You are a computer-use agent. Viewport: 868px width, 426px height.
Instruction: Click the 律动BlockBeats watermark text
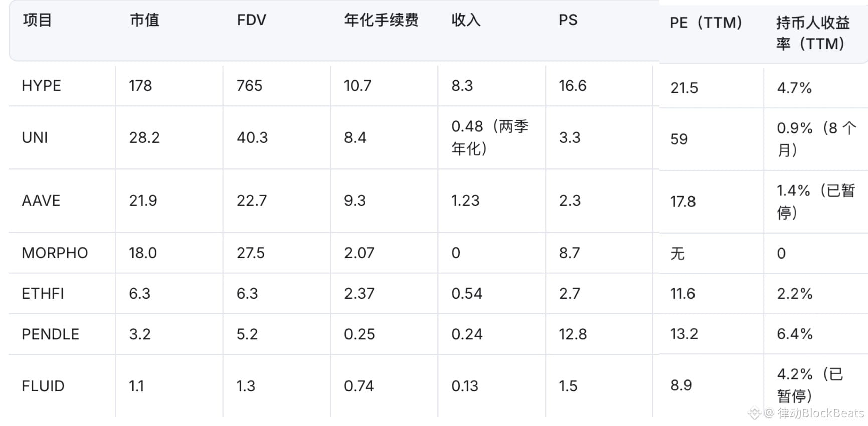click(821, 413)
